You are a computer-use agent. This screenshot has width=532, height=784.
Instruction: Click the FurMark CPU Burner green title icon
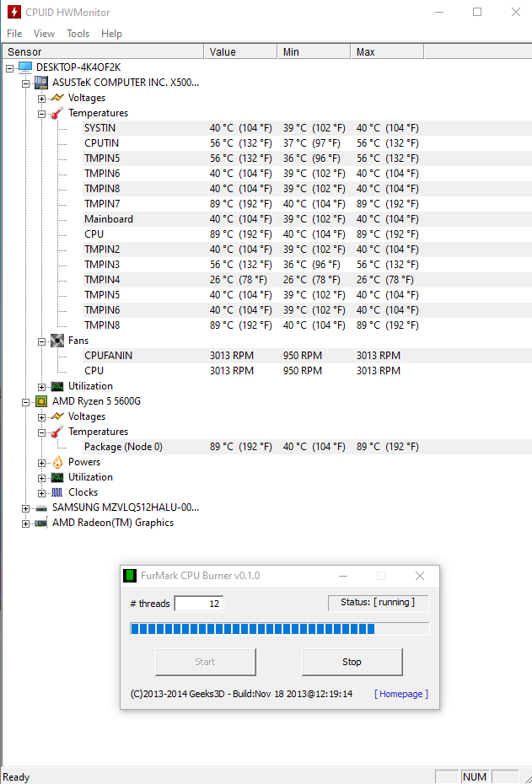(130, 576)
